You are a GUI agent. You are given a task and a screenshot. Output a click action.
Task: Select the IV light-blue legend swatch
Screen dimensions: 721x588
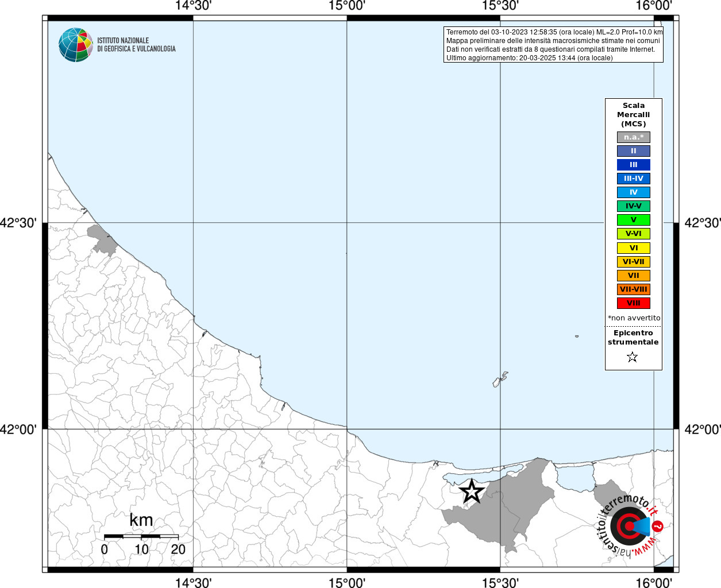(634, 192)
